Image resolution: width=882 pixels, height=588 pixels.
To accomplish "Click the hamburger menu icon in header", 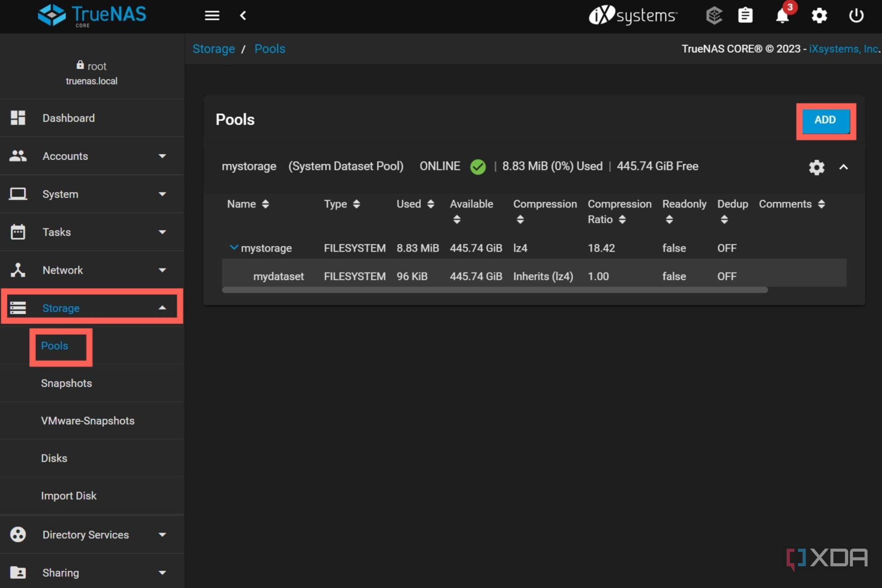I will [212, 16].
